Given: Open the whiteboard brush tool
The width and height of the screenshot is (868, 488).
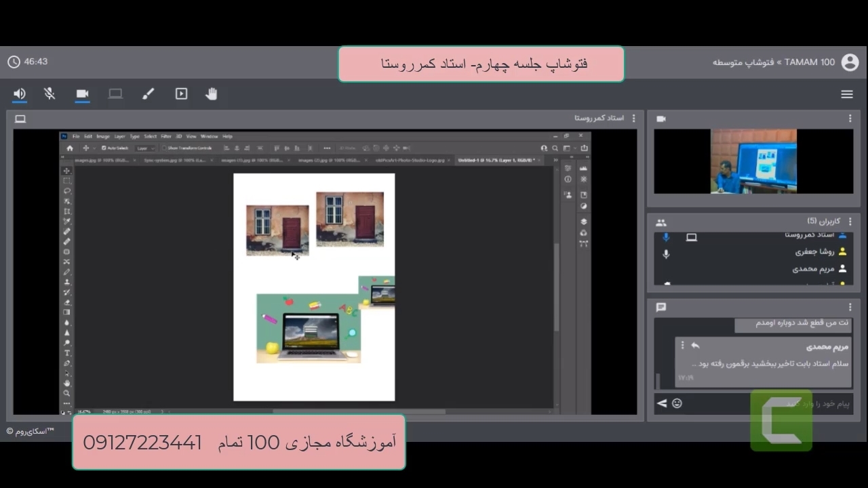Looking at the screenshot, I should coord(149,94).
